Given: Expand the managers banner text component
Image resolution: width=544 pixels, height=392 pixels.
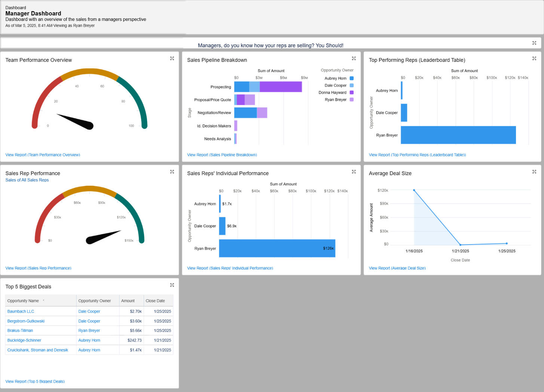Looking at the screenshot, I should tap(534, 43).
